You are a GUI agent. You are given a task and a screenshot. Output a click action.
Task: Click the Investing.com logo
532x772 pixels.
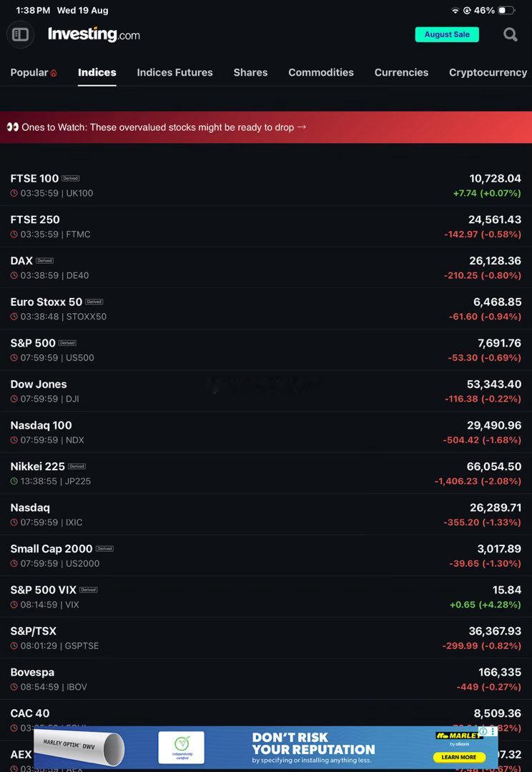pos(94,34)
